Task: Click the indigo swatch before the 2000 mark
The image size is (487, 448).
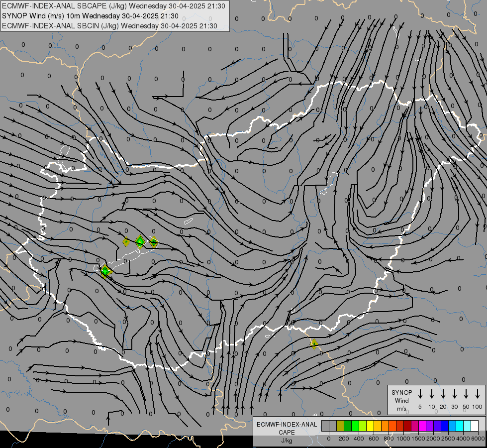Action: (437, 426)
